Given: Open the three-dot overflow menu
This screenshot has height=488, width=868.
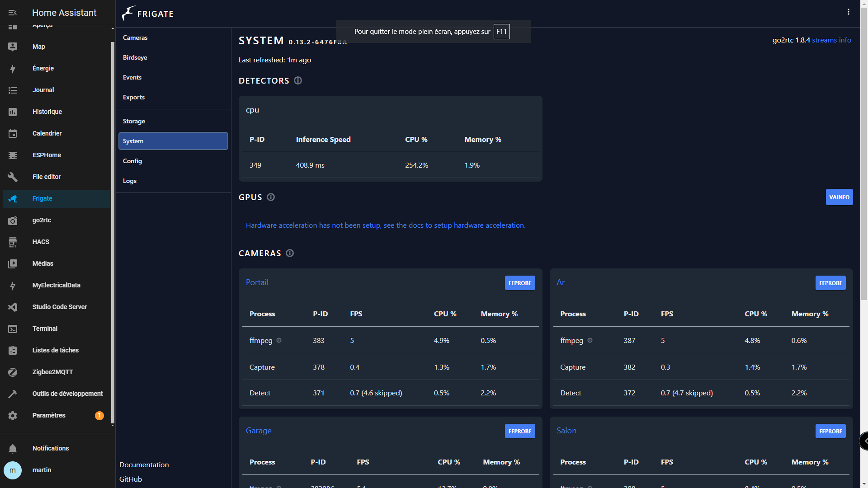Looking at the screenshot, I should pyautogui.click(x=848, y=12).
